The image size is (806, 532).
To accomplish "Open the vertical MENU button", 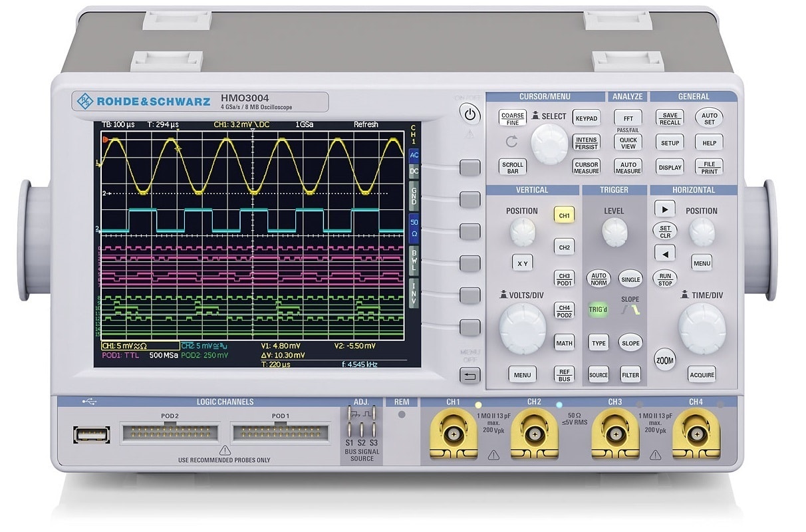I will tap(522, 374).
